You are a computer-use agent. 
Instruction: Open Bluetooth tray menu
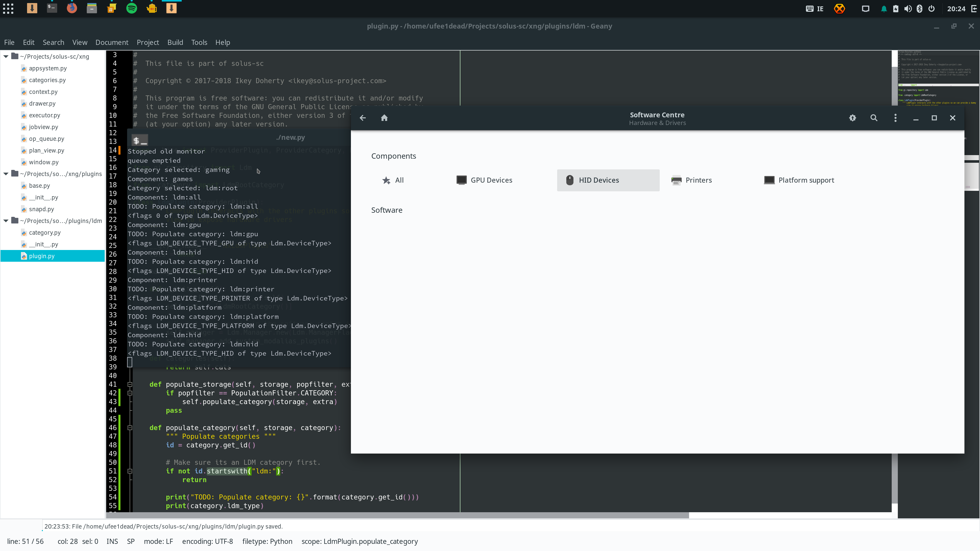point(920,9)
